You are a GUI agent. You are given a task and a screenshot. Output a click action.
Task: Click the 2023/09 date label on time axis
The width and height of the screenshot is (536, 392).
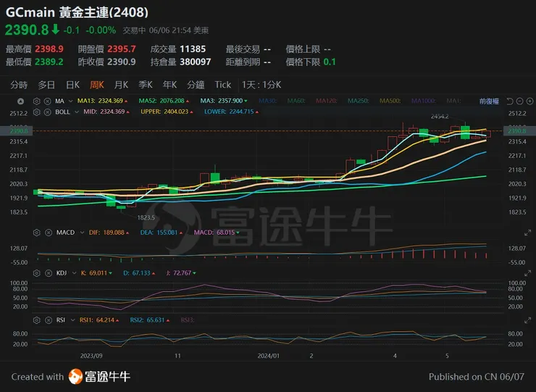[91, 356]
